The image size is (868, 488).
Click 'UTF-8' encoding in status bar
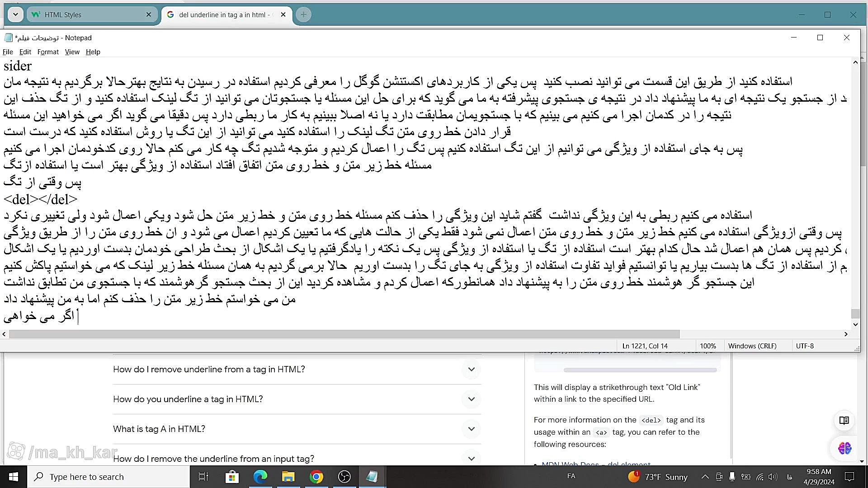point(805,346)
